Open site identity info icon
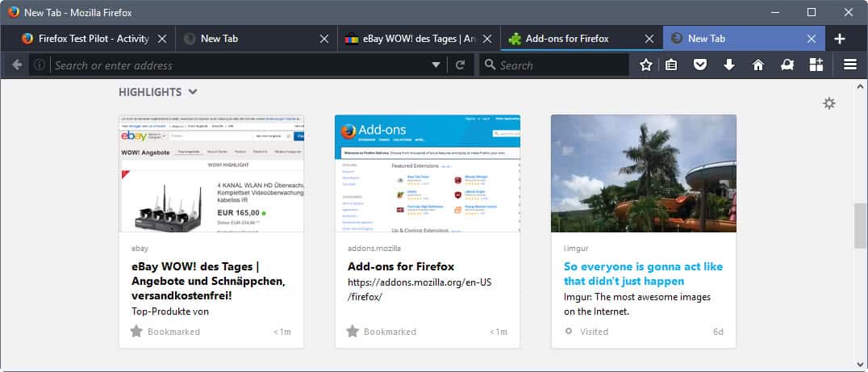The height and width of the screenshot is (372, 868). tap(39, 65)
